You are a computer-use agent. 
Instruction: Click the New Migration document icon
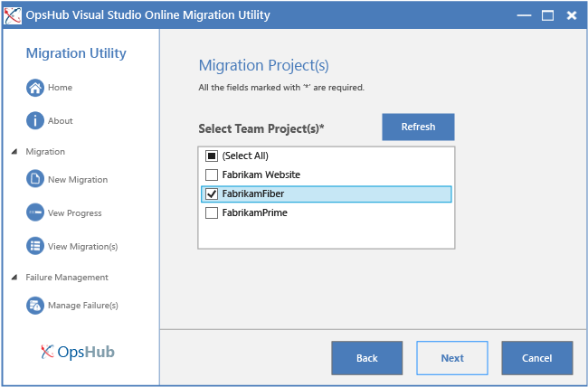(x=35, y=179)
